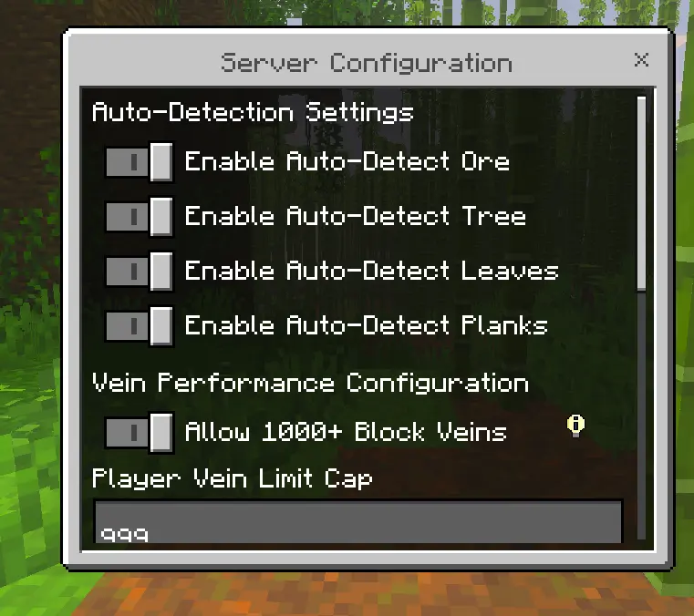Click the Vein Performance Configuration section header

(310, 383)
